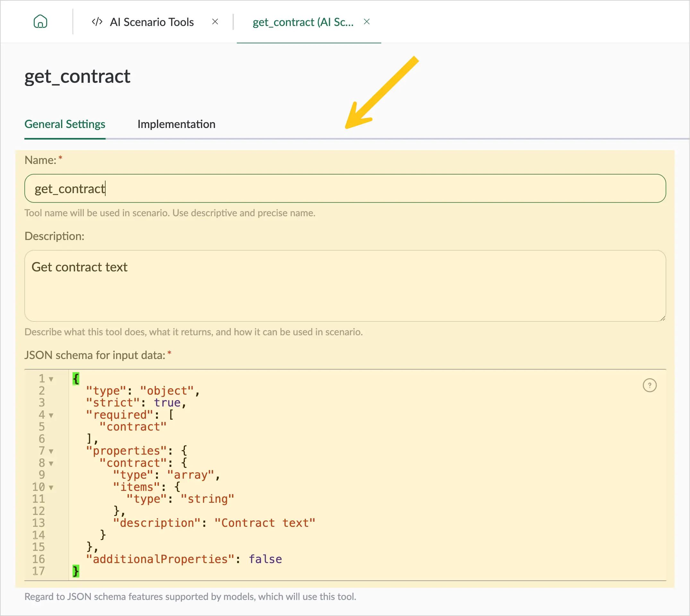Viewport: 690px width, 616px height.
Task: Collapse the required array fold at line 4
Action: click(51, 415)
